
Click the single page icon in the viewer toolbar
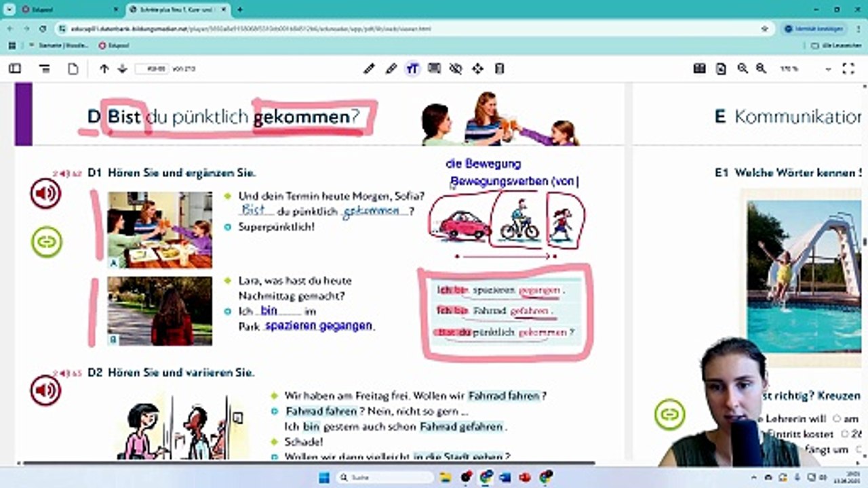click(73, 68)
